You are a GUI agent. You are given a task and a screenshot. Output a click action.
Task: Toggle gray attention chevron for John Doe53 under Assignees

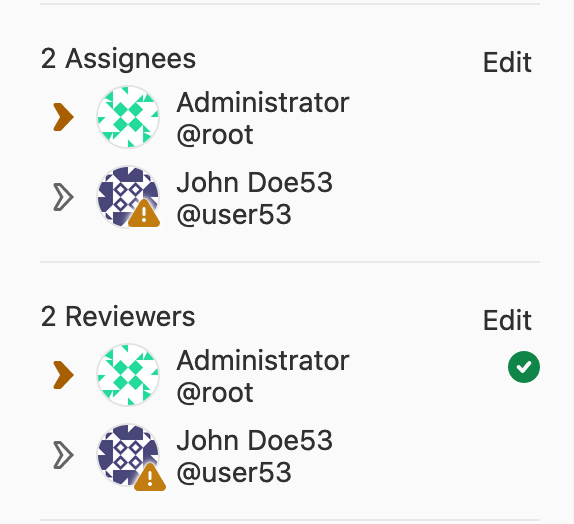click(63, 197)
